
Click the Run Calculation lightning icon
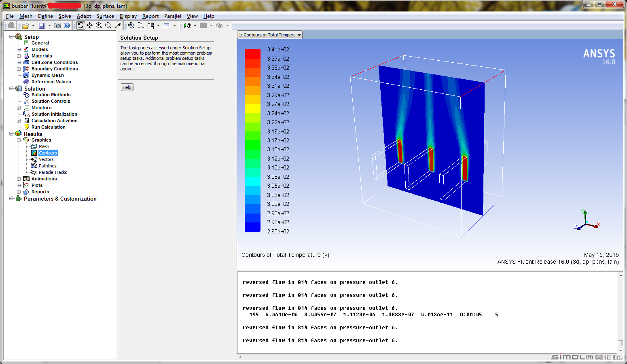[x=27, y=127]
